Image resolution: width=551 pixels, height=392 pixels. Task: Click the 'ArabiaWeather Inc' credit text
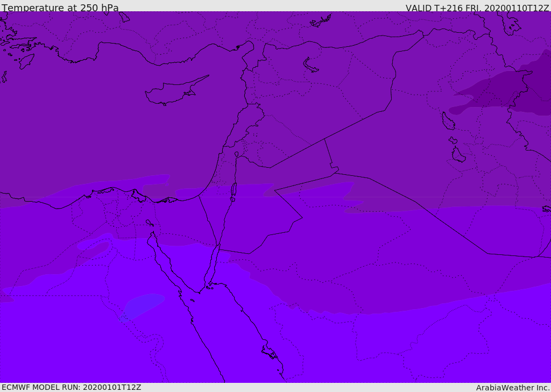[x=513, y=388]
